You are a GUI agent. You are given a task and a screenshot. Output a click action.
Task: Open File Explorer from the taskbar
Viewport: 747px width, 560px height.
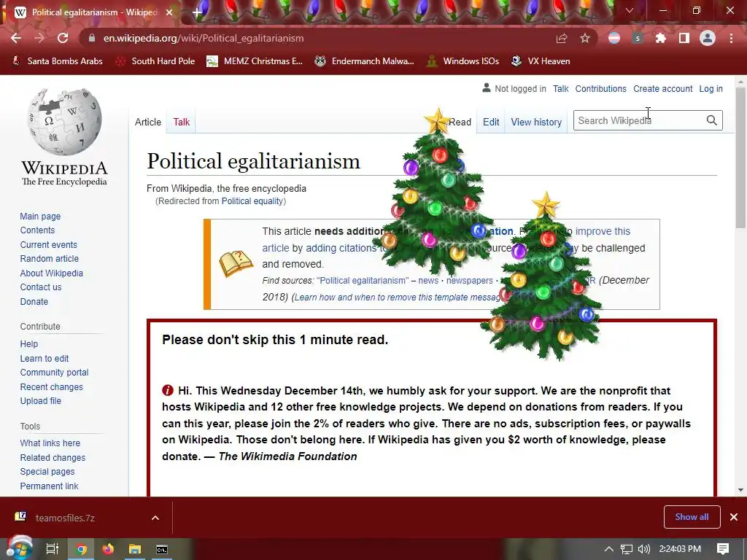coord(135,549)
